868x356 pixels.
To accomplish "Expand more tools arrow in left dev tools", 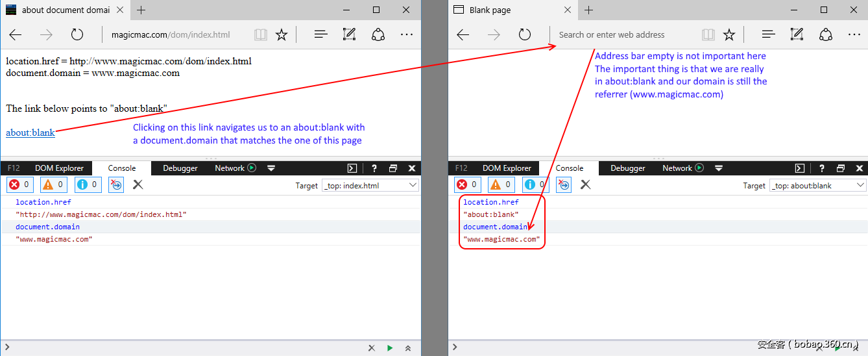I will point(271,168).
